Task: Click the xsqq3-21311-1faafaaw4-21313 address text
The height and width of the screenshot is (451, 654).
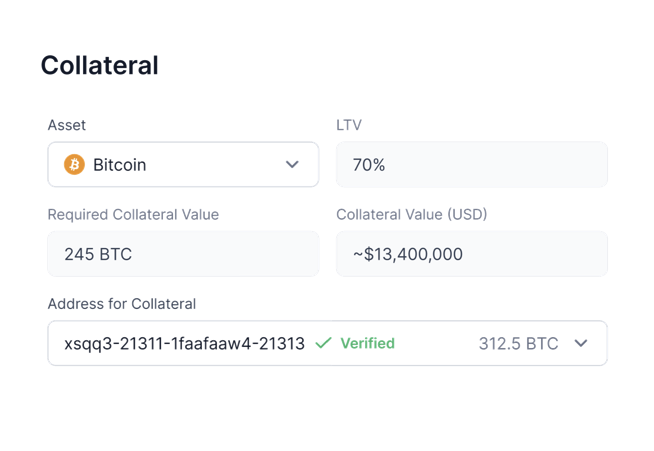Action: [184, 343]
